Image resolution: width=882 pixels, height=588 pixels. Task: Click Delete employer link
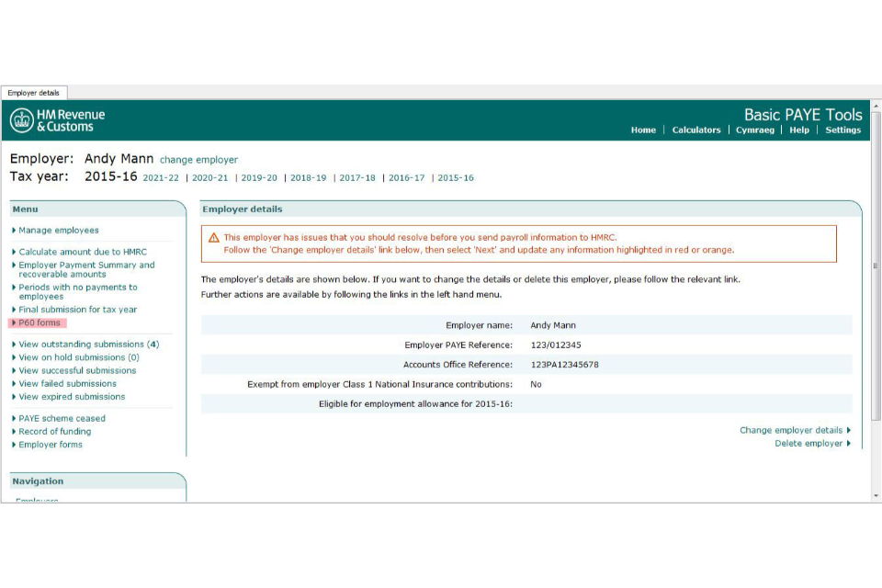click(808, 444)
